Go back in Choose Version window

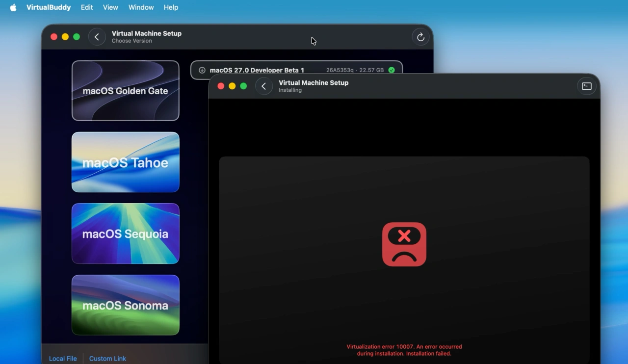click(x=97, y=37)
